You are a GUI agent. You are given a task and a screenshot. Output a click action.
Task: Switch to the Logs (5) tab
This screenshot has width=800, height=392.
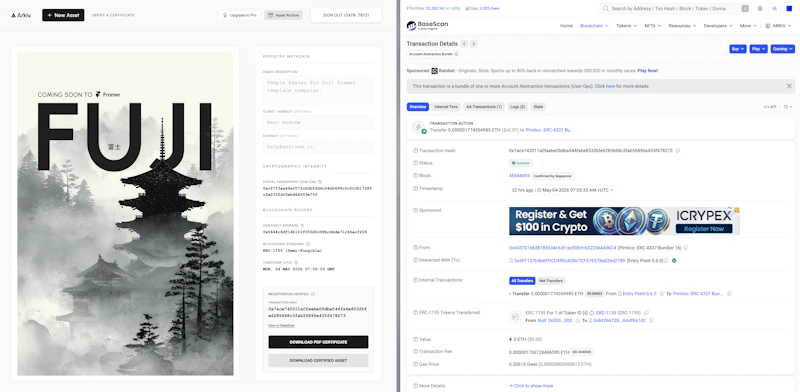[517, 107]
